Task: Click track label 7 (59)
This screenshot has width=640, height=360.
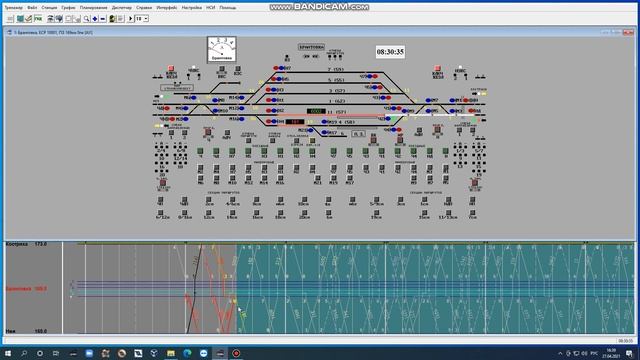Action: click(x=336, y=70)
